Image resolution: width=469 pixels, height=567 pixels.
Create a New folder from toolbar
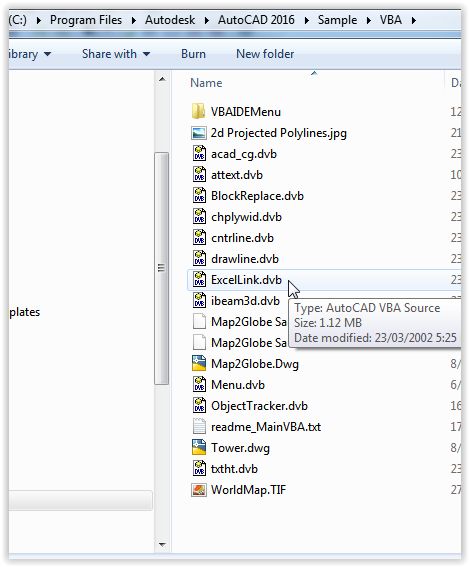(x=265, y=54)
